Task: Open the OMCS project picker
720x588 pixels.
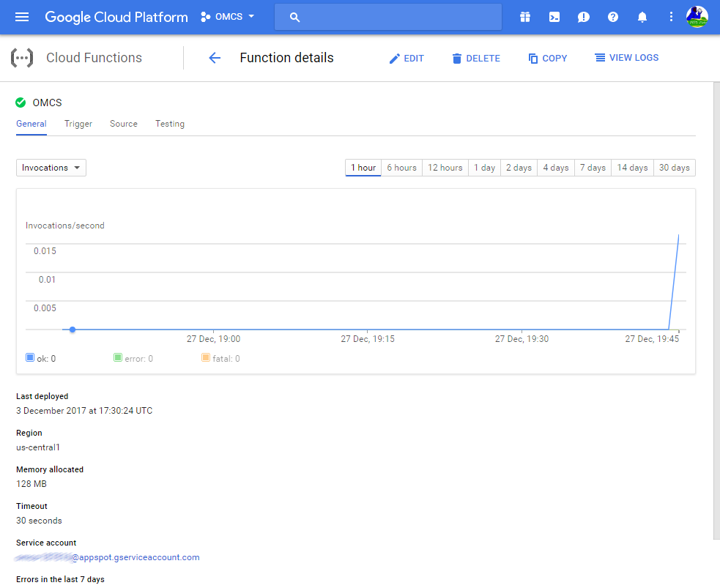Action: tap(226, 16)
